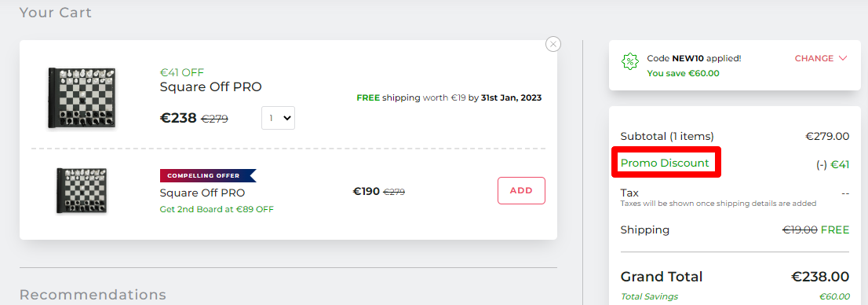Click the Subtotal (1 items) row
Image resolution: width=868 pixels, height=305 pixels.
735,136
